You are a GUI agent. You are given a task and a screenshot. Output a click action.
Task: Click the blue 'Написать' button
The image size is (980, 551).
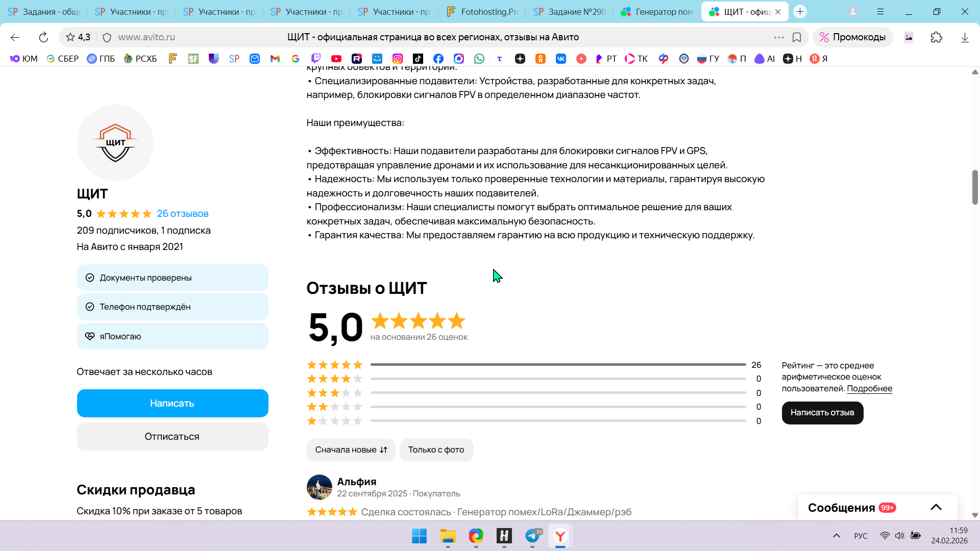pyautogui.click(x=173, y=403)
